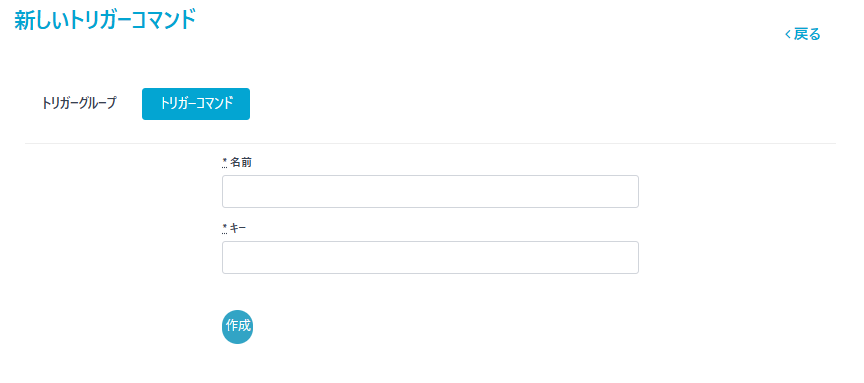Click the chevron arrow beside 戻る

(788, 35)
